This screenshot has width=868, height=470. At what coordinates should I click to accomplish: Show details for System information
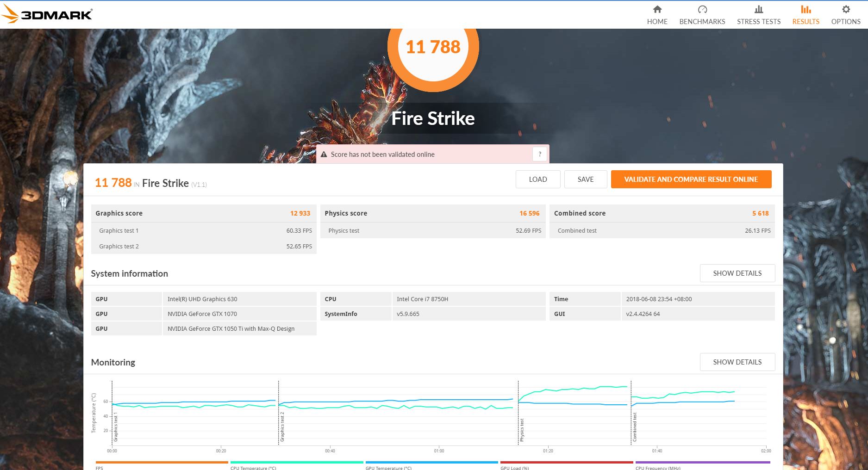tap(737, 273)
